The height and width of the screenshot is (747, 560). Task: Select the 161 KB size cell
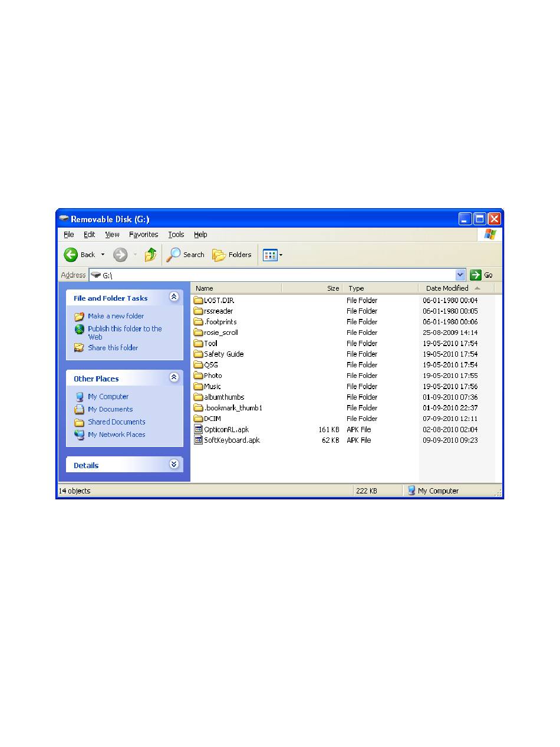[329, 430]
